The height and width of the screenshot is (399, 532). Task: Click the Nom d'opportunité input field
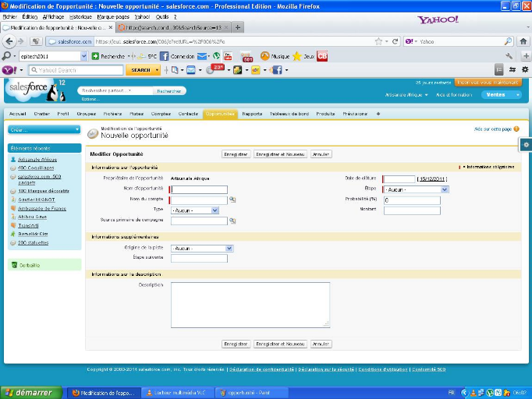tap(199, 189)
